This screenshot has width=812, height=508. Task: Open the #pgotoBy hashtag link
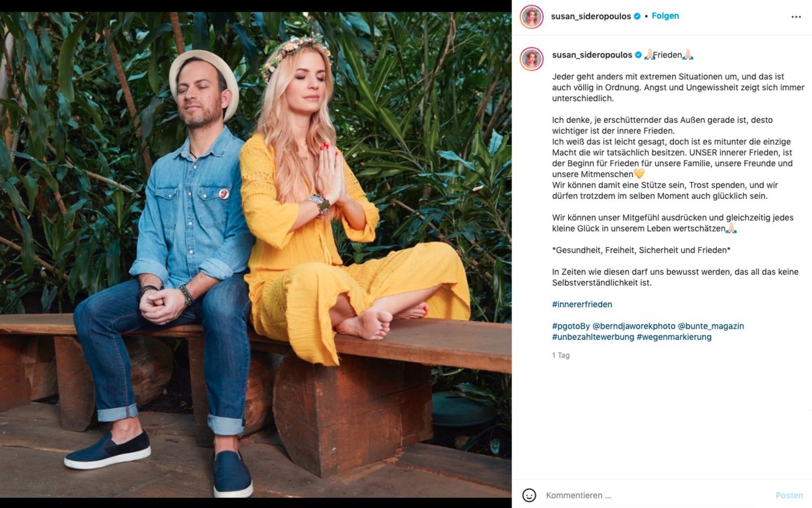(571, 326)
